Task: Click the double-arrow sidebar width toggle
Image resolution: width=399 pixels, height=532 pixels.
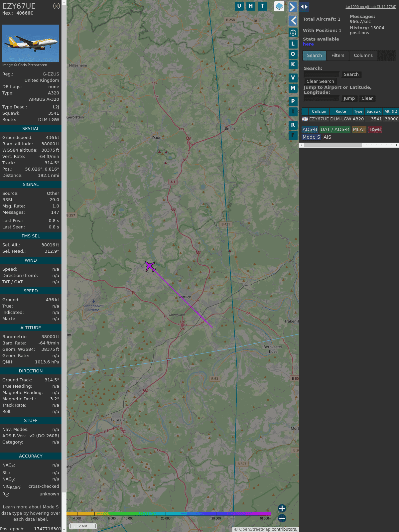Action: coord(304,6)
